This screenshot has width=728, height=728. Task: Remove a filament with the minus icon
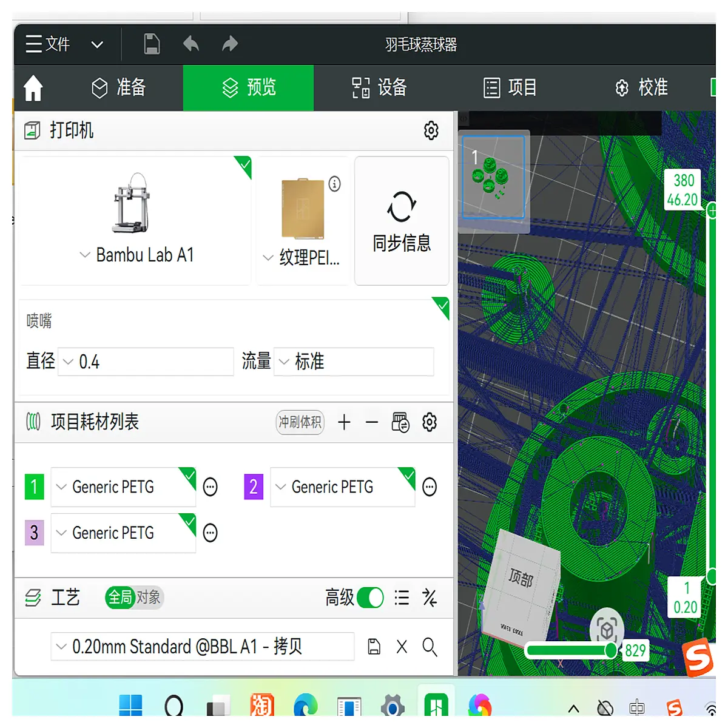click(372, 422)
